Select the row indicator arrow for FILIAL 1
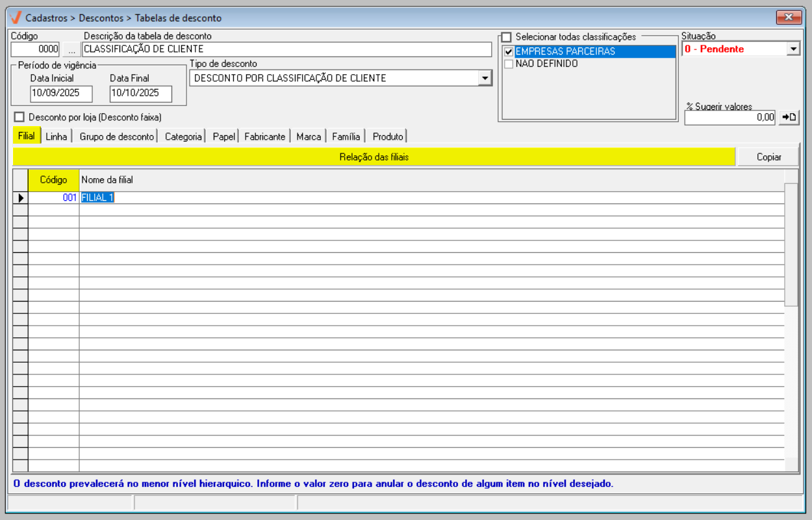The image size is (812, 520). pos(20,198)
